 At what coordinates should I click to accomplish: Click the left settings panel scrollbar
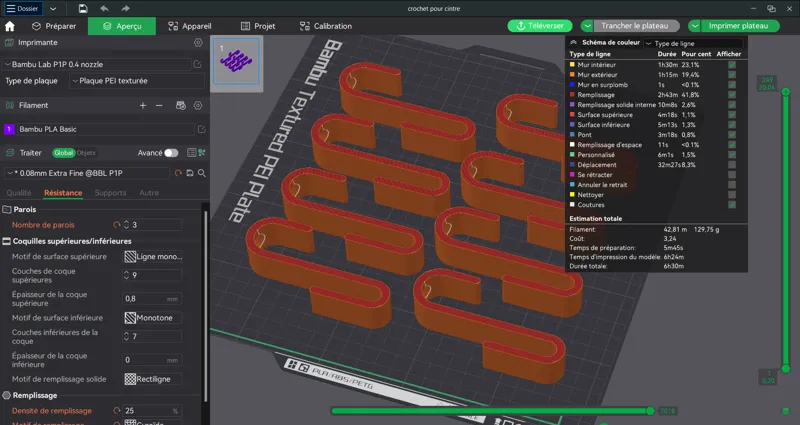click(205, 306)
